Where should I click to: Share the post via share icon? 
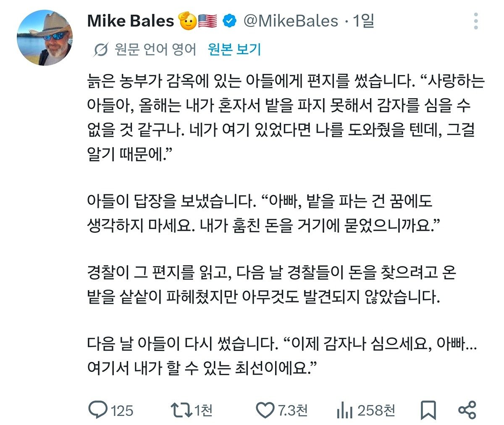pos(467,410)
